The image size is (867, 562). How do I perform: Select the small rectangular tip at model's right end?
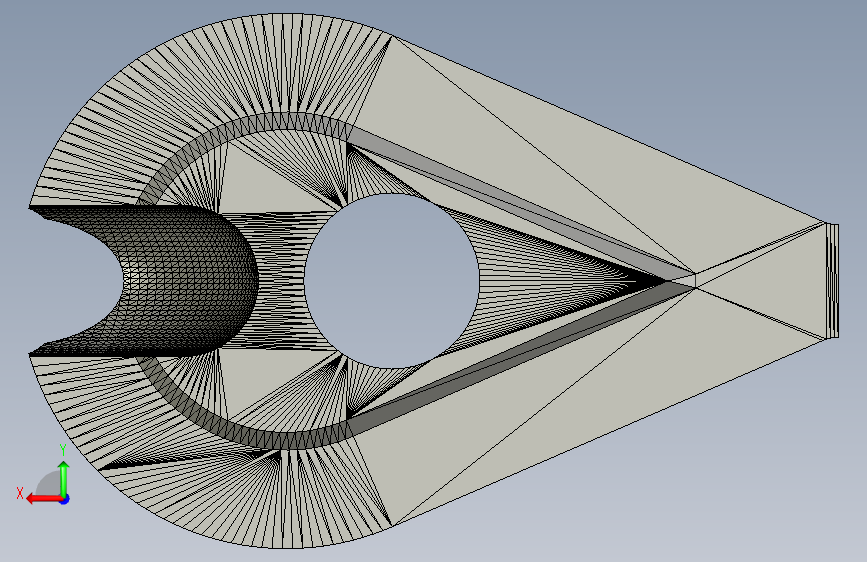click(833, 281)
